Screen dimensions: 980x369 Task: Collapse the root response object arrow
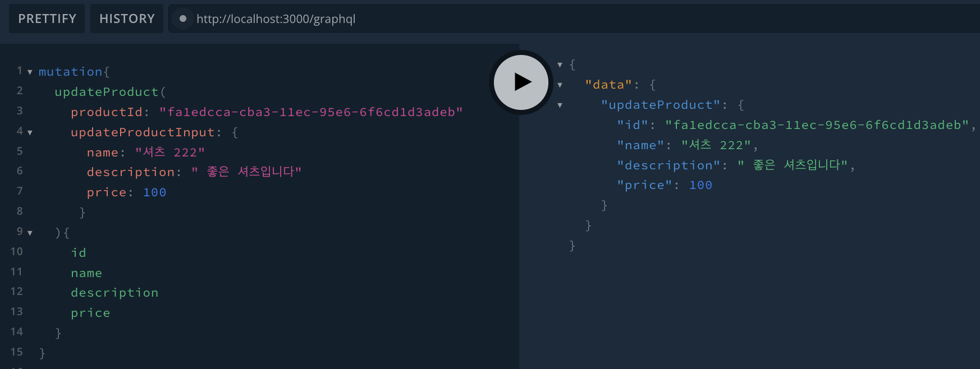[560, 65]
